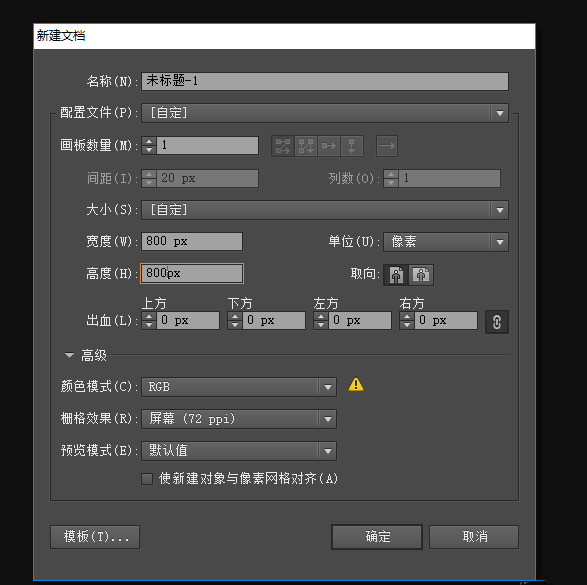Open the 颜色模式 color mode dropdown
587x585 pixels.
pos(239,387)
